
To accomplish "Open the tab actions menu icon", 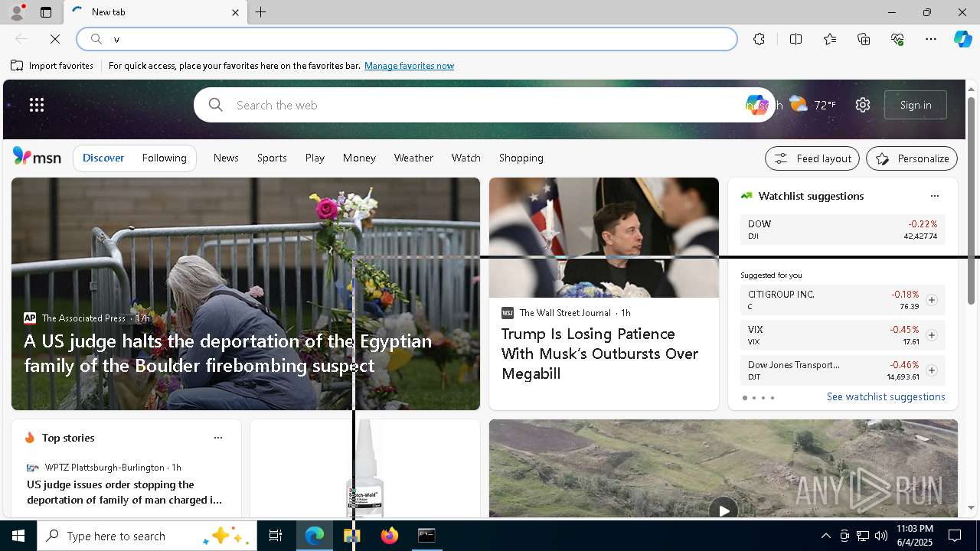I will (x=46, y=12).
